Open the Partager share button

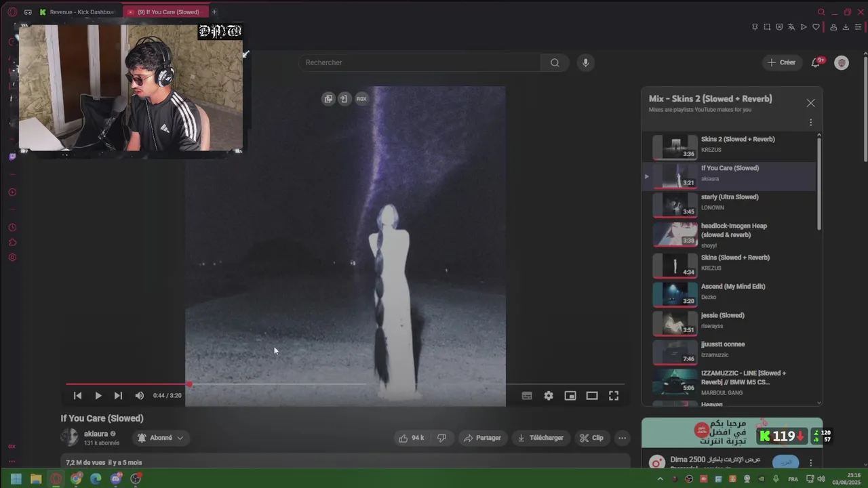(x=482, y=438)
